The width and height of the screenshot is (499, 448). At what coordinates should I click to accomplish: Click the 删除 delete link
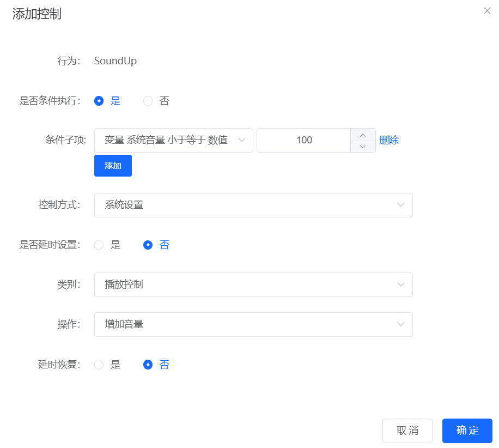pyautogui.click(x=389, y=140)
